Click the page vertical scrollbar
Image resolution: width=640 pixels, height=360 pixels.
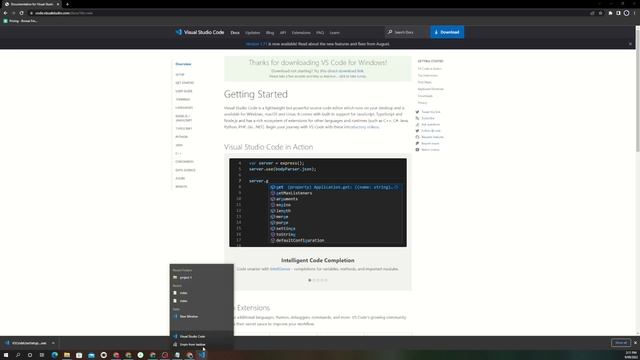coord(638,90)
